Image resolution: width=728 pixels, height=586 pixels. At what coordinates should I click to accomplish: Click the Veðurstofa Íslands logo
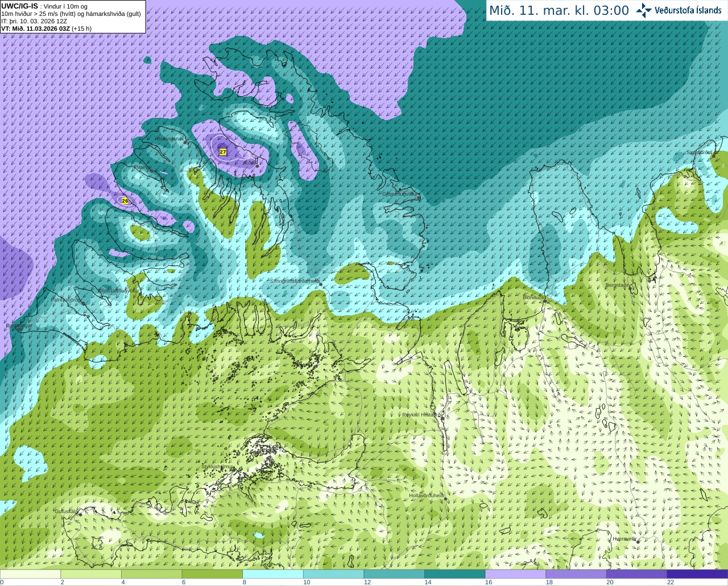(x=679, y=10)
